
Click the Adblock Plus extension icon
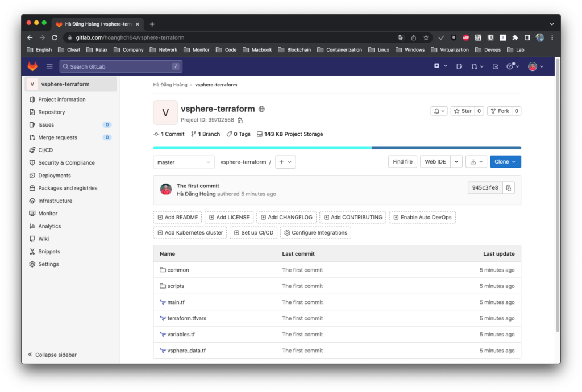pyautogui.click(x=466, y=37)
